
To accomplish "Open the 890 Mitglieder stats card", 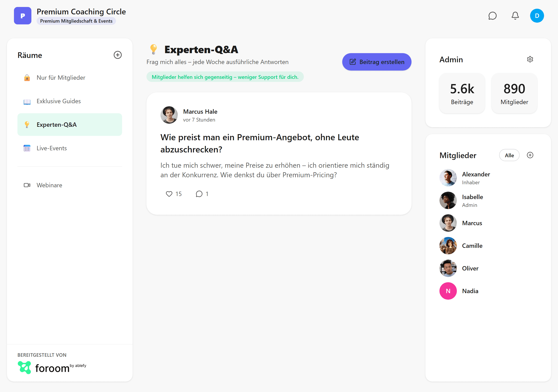I will [514, 93].
